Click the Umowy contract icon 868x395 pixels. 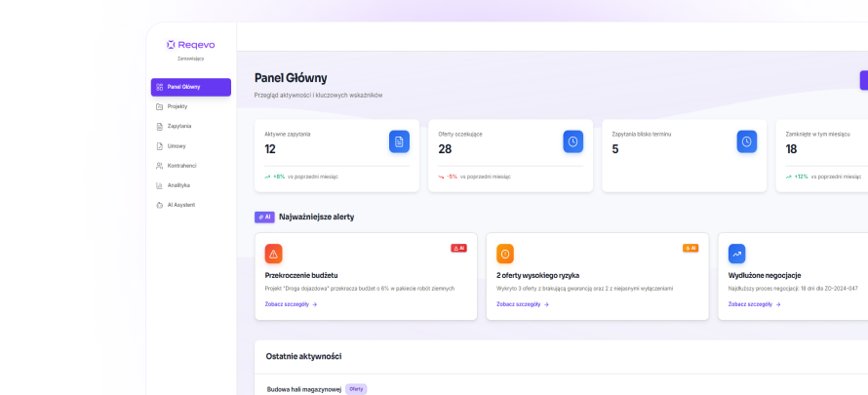coord(159,146)
